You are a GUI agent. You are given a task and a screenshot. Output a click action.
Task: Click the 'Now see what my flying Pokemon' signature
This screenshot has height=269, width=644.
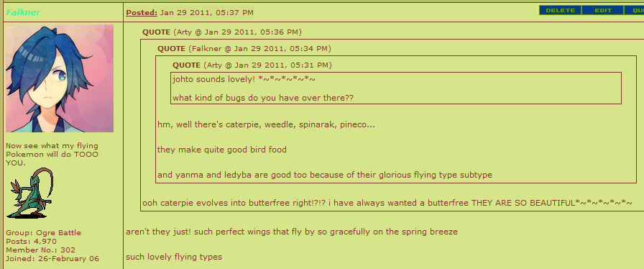(x=52, y=154)
